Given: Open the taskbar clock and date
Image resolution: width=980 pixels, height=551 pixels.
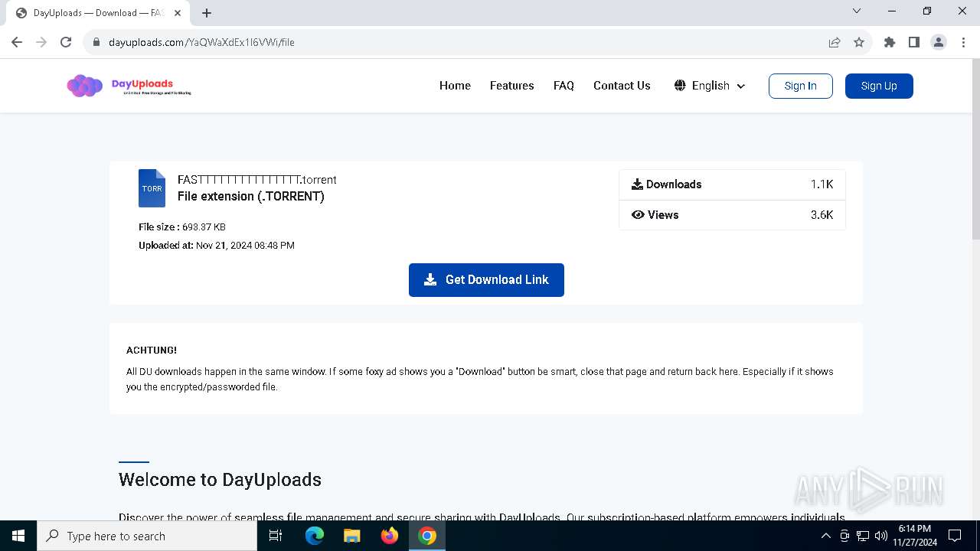Looking at the screenshot, I should (x=915, y=536).
